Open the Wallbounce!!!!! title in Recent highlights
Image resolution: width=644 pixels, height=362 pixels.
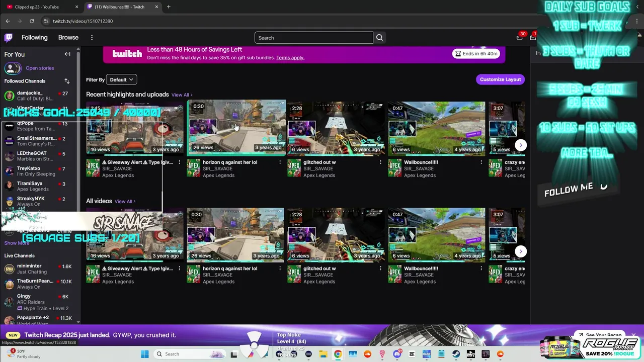pyautogui.click(x=421, y=162)
